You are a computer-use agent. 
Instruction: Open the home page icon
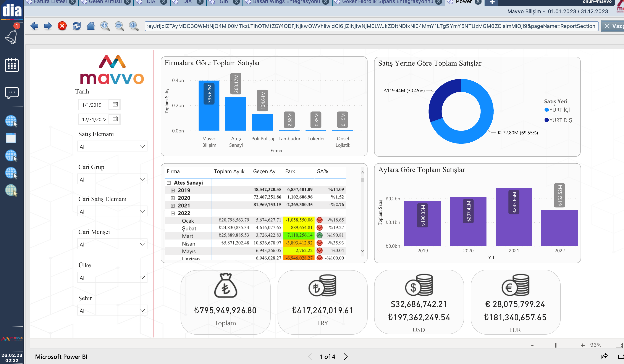point(91,26)
